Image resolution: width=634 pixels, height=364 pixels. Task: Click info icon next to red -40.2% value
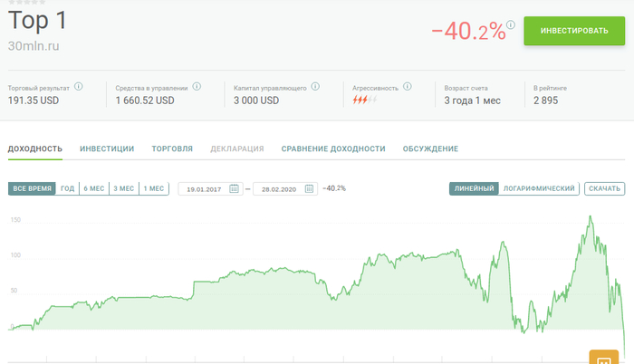pyautogui.click(x=512, y=24)
